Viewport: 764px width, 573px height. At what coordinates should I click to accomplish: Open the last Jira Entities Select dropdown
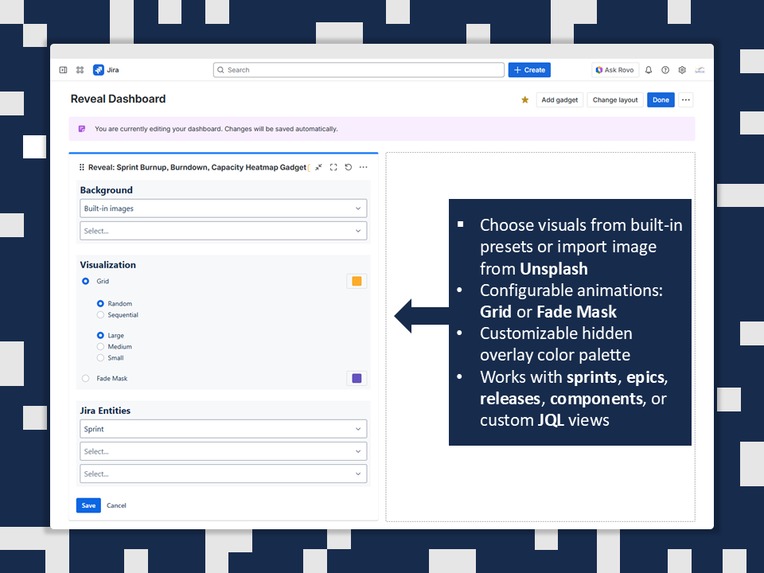point(223,474)
